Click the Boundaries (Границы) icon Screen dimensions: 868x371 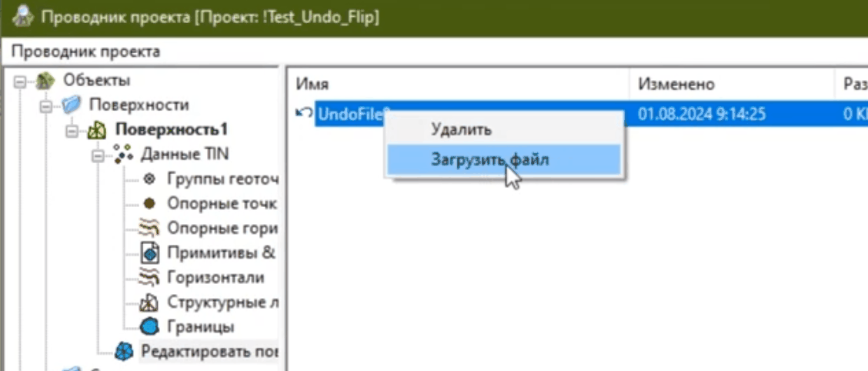(x=150, y=327)
